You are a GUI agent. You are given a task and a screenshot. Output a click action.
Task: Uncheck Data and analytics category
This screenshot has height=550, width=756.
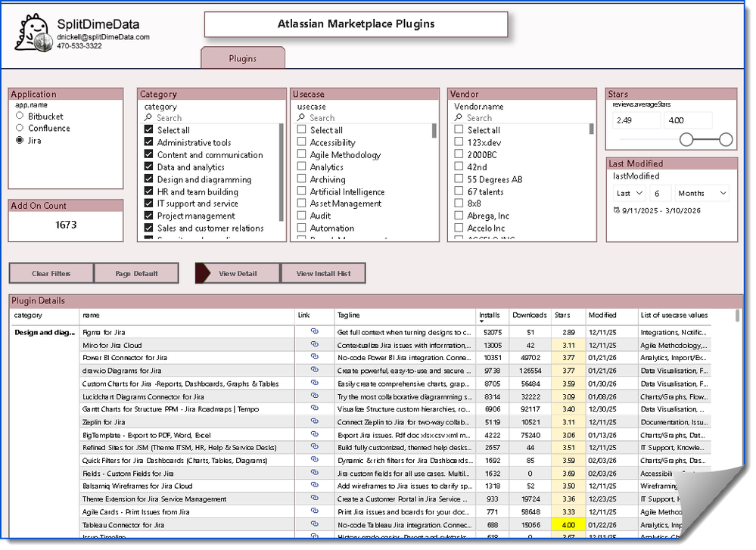pyautogui.click(x=149, y=166)
